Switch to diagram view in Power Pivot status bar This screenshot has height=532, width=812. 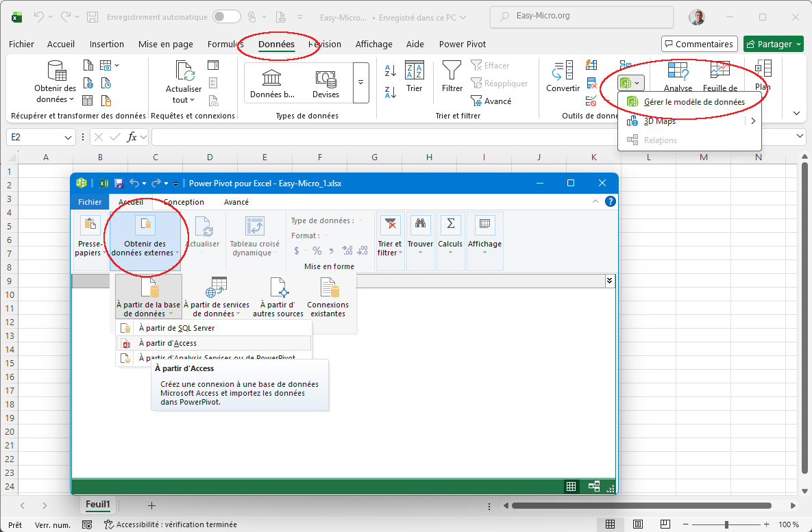[x=593, y=486]
